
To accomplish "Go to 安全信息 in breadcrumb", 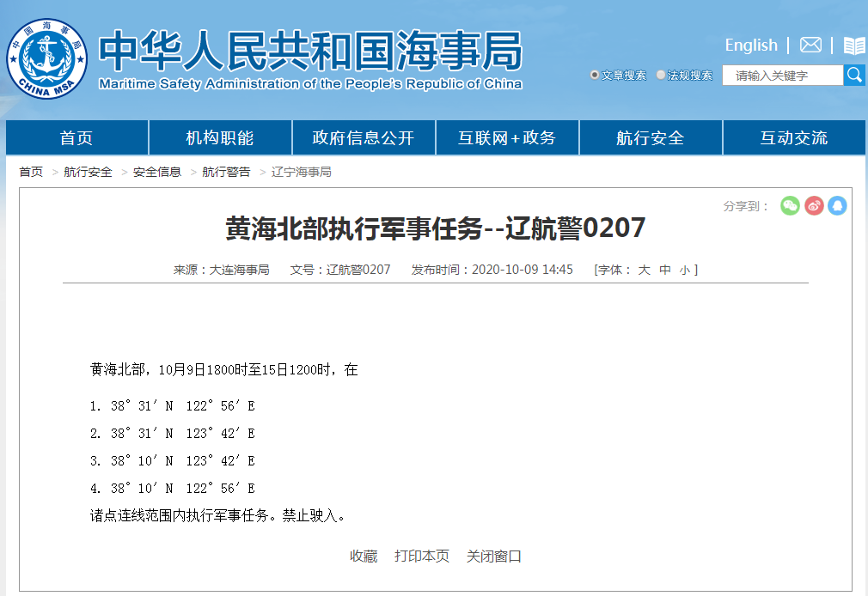I will [157, 172].
